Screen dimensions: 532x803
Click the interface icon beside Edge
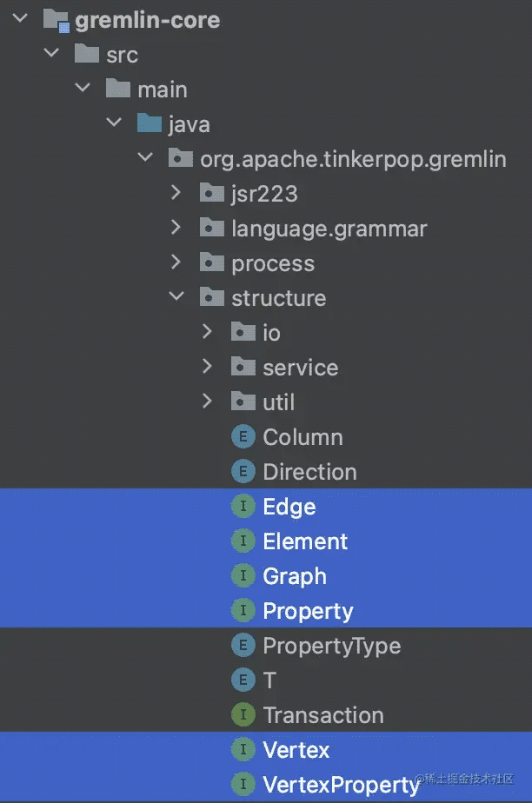tap(243, 505)
